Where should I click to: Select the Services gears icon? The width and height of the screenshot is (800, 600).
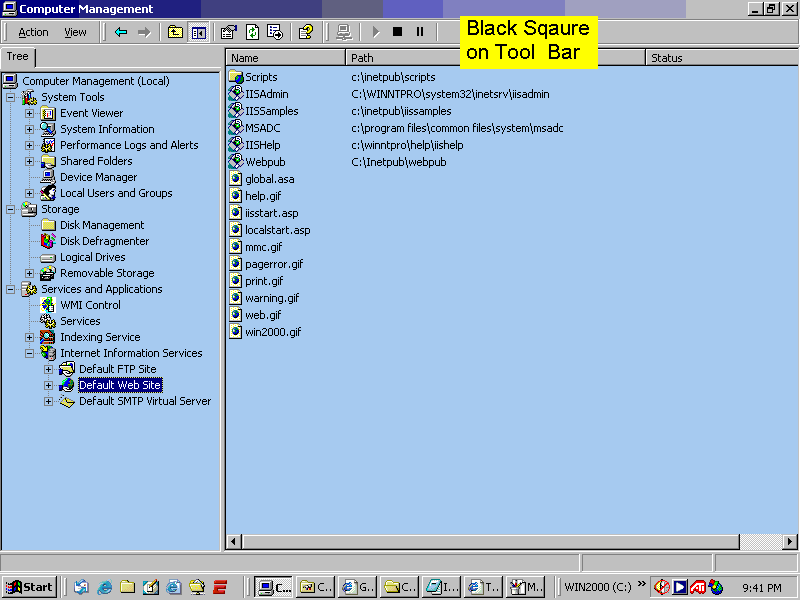[48, 321]
